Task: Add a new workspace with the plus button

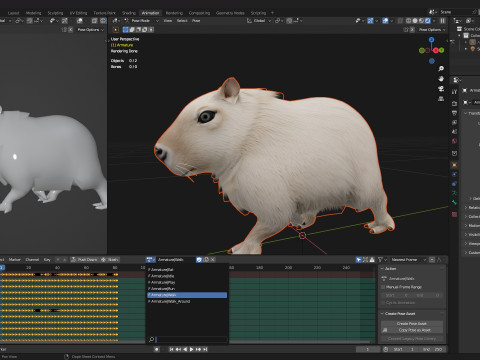Action: pyautogui.click(x=272, y=13)
